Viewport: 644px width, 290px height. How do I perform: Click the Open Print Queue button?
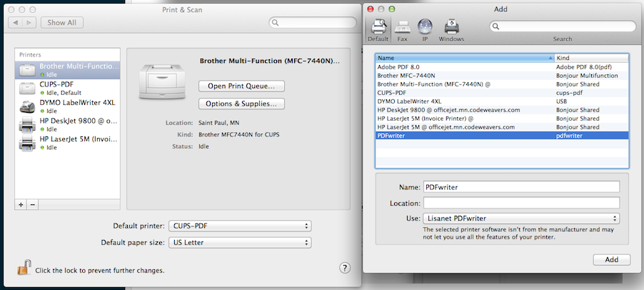point(241,86)
